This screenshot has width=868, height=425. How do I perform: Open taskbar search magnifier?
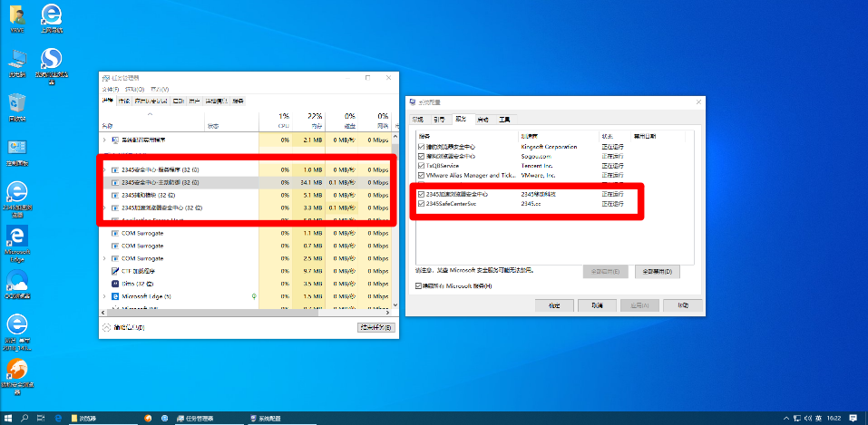point(24,419)
